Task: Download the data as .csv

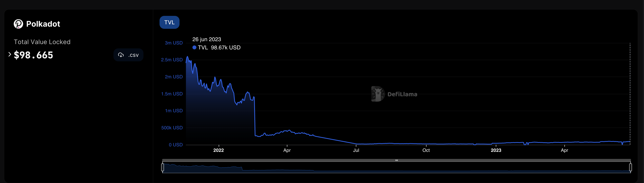Action: 128,55
